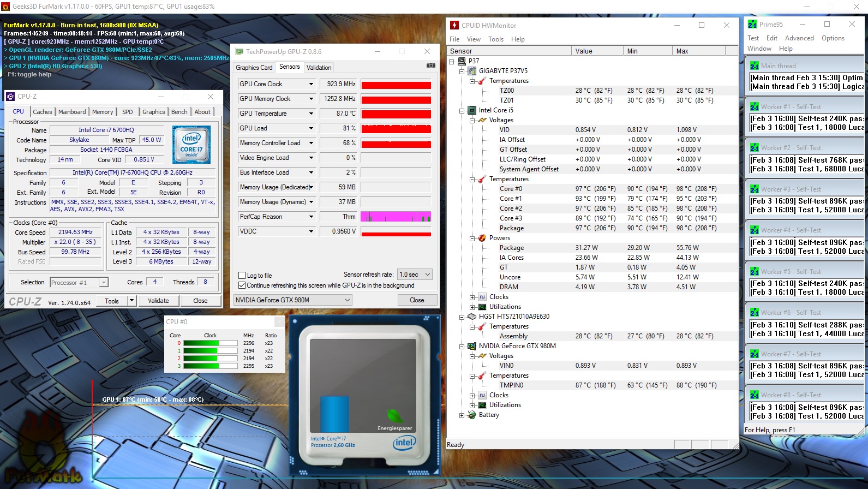This screenshot has width=868, height=489.
Task: Click the FurMark title bar icon
Action: click(5, 7)
